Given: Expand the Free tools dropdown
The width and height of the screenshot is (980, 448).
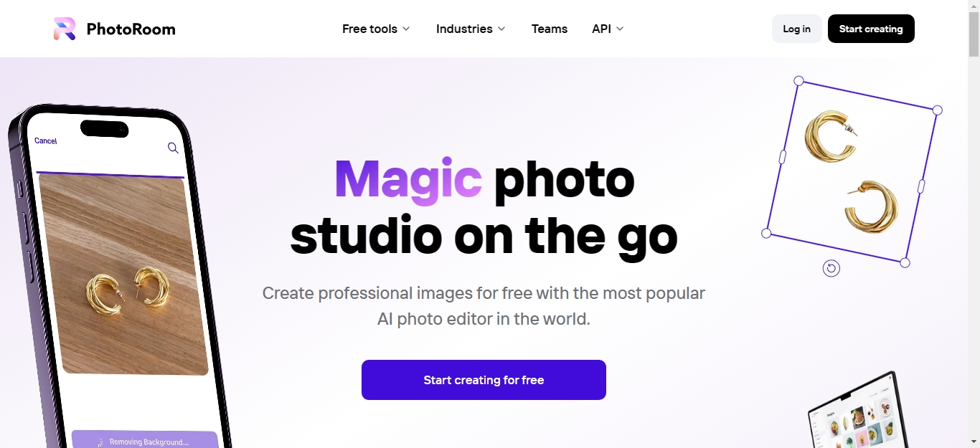Looking at the screenshot, I should pyautogui.click(x=376, y=29).
